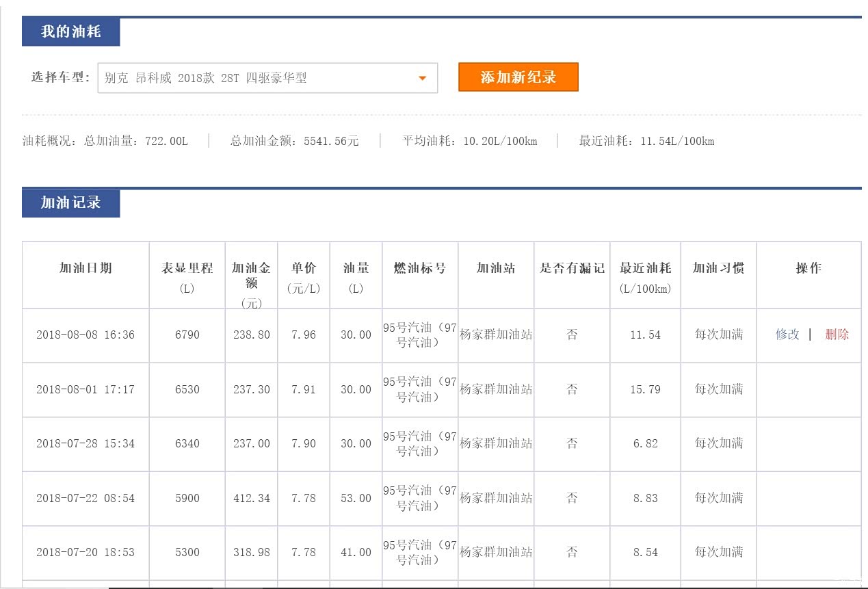Click the 表显里程 column header
The image size is (868, 589).
(x=187, y=268)
